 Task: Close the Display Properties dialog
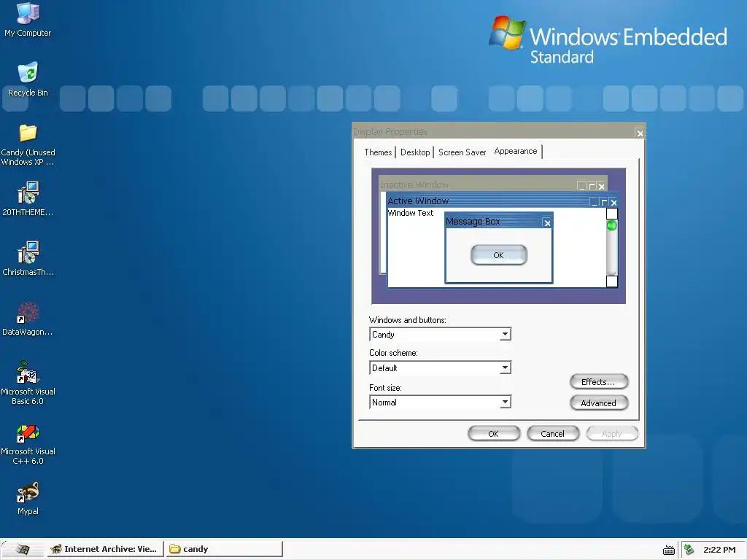(640, 133)
